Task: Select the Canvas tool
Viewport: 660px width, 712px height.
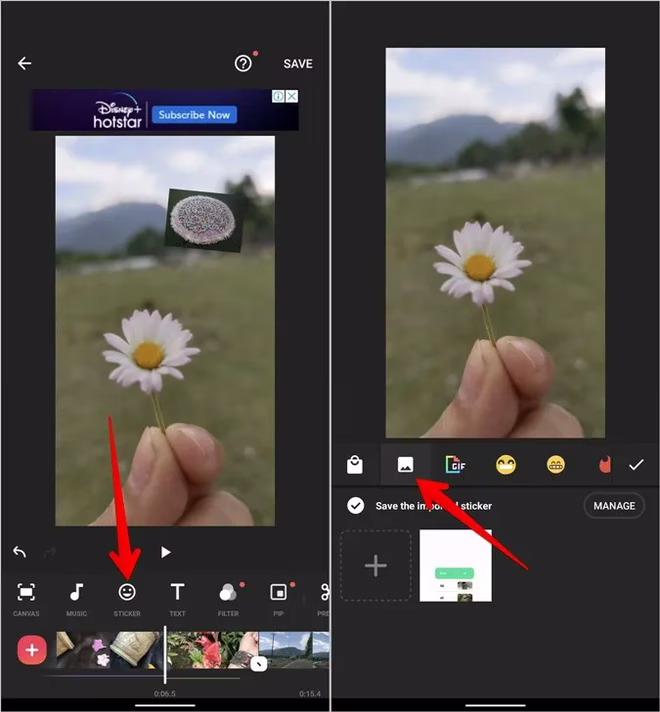Action: (26, 599)
